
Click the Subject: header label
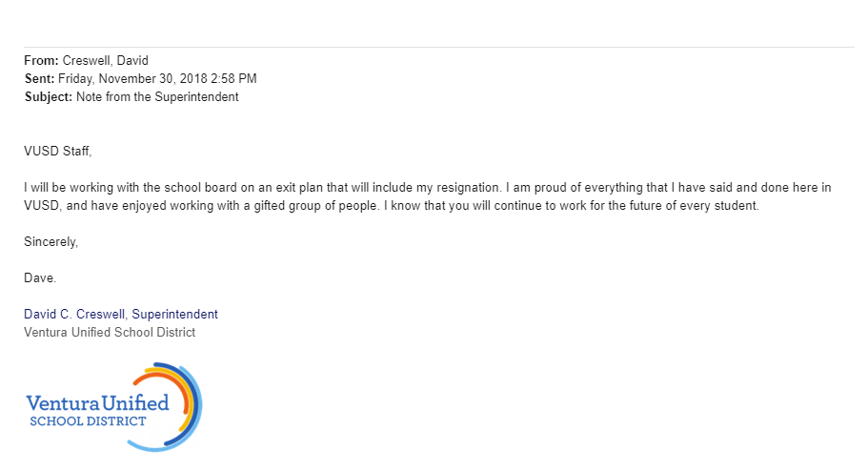(x=49, y=97)
